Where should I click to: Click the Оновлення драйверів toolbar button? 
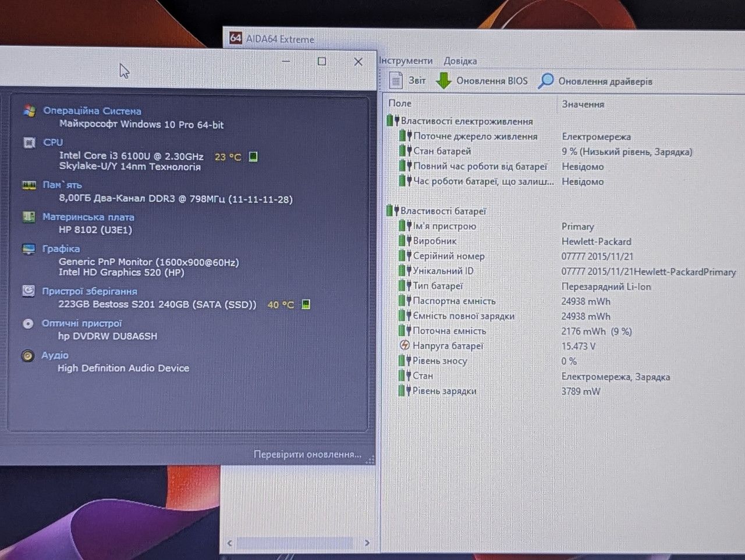click(595, 81)
